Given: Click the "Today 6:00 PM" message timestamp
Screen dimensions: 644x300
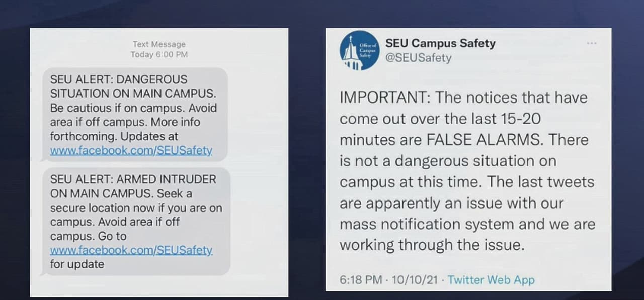Looking at the screenshot, I should 159,54.
